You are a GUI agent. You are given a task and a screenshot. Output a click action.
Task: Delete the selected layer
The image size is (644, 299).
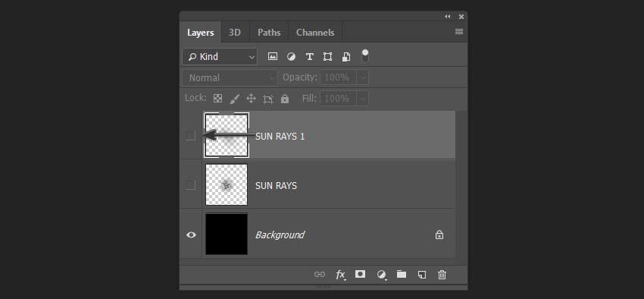pos(442,274)
